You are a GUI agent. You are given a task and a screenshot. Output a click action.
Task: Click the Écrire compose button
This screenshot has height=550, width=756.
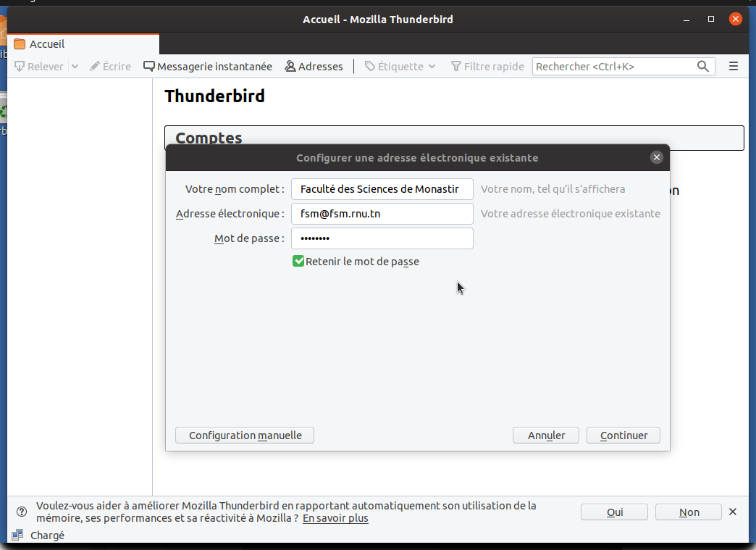[110, 67]
